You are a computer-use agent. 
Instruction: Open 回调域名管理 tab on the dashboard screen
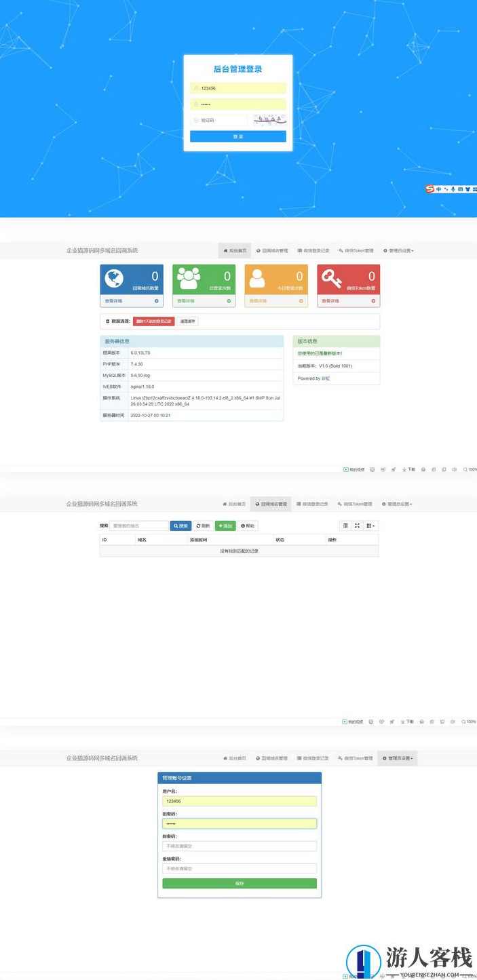point(272,250)
